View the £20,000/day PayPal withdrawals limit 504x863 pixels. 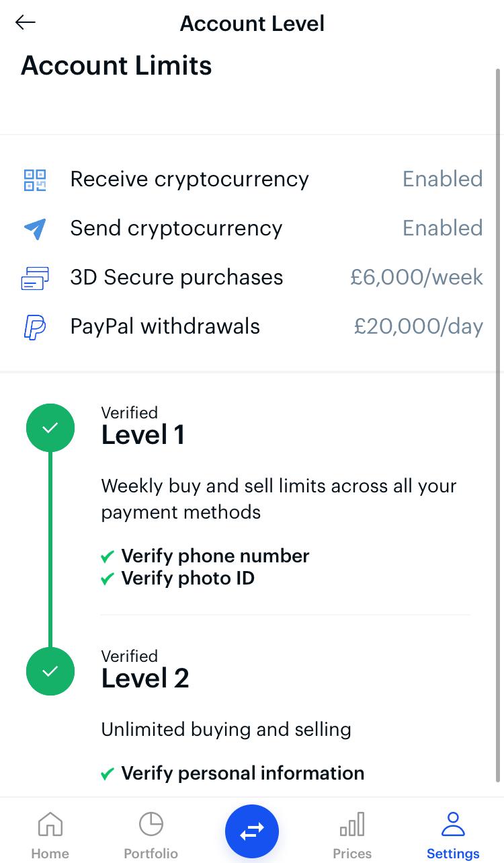pos(418,327)
